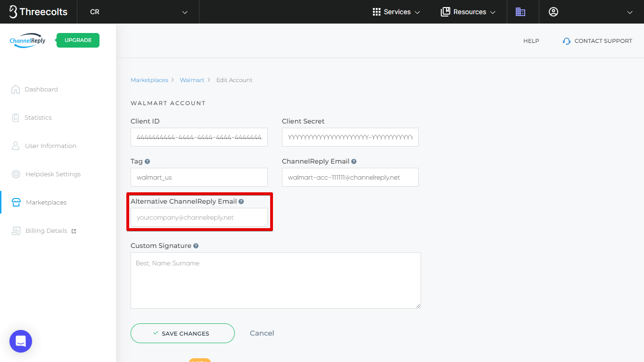The width and height of the screenshot is (644, 362).
Task: Focus the Alternative ChannelReply Email field
Action: [x=199, y=217]
